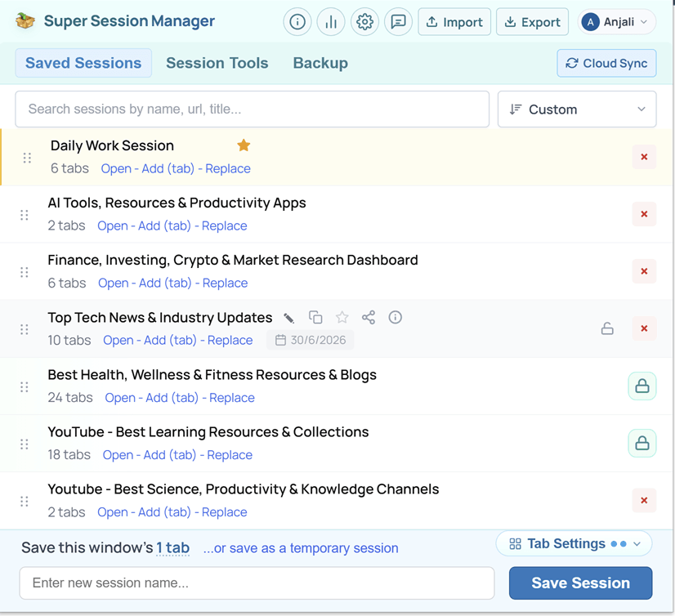Image resolution: width=675 pixels, height=616 pixels.
Task: Click the 30/6/2026 date badge
Action: point(311,340)
